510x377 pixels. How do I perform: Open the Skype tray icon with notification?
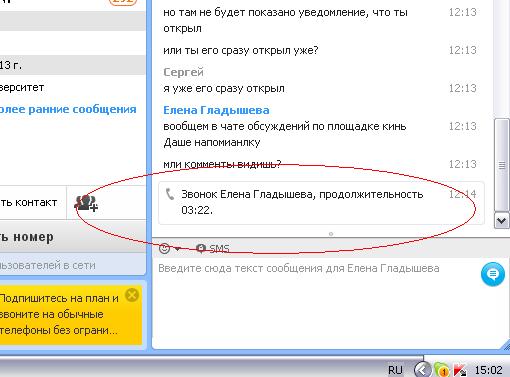point(441,370)
